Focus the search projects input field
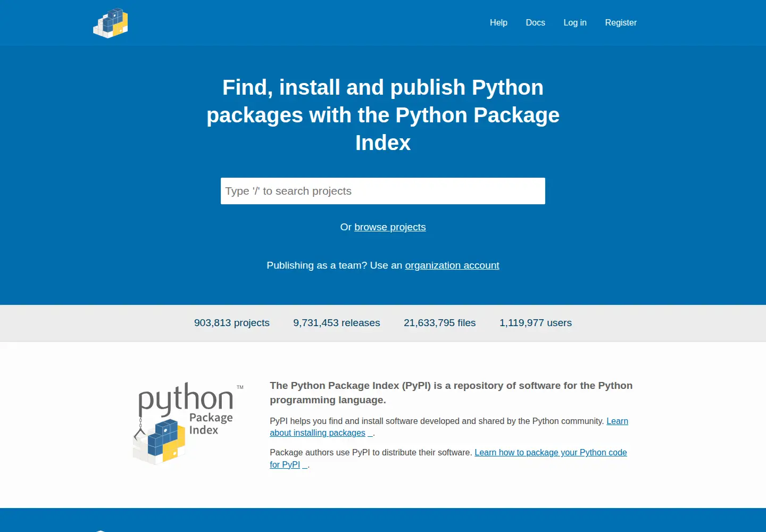The image size is (766, 532). [383, 191]
